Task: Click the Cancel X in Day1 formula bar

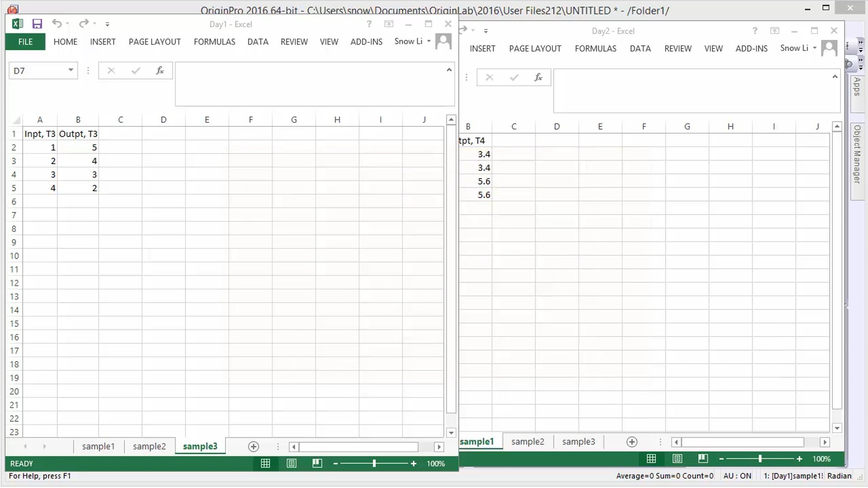Action: click(x=111, y=70)
